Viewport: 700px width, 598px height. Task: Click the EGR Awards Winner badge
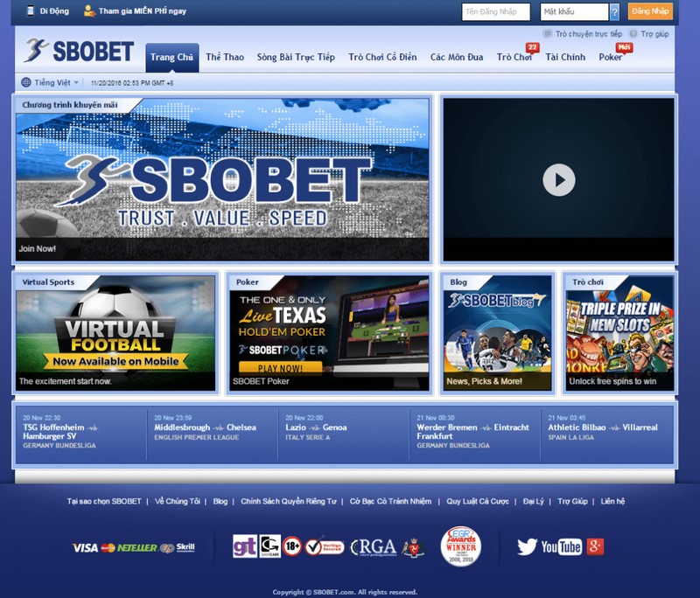460,546
